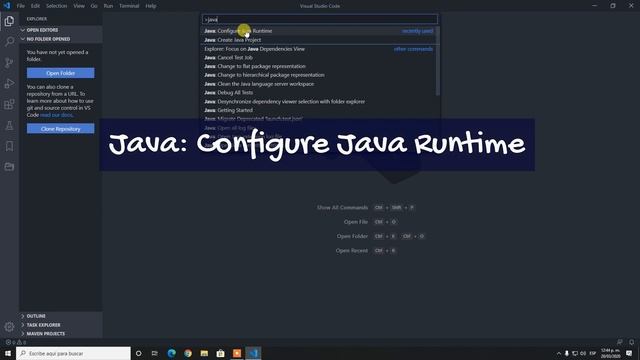Viewport: 640px width, 360px height.
Task: Expand the Maven Projects section
Action: 61,333
